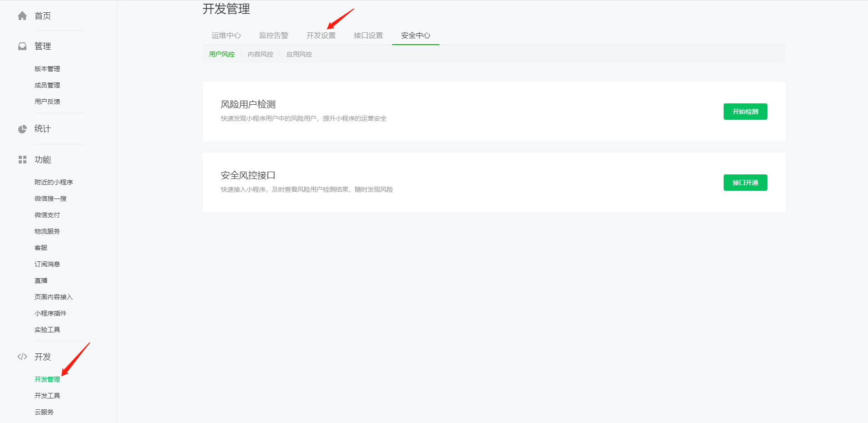Open 订阅消息 in the sidebar
868x423 pixels.
47,264
